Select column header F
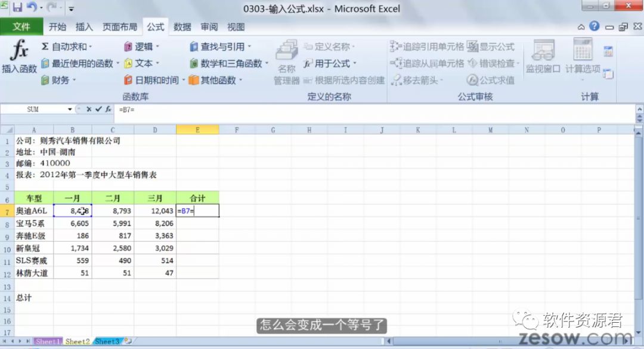 click(237, 130)
